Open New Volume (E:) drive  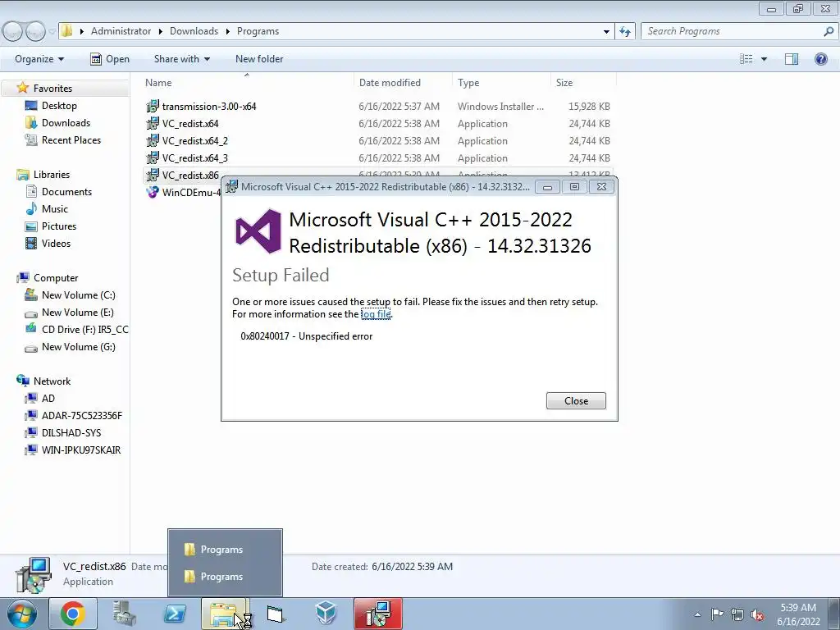(78, 312)
